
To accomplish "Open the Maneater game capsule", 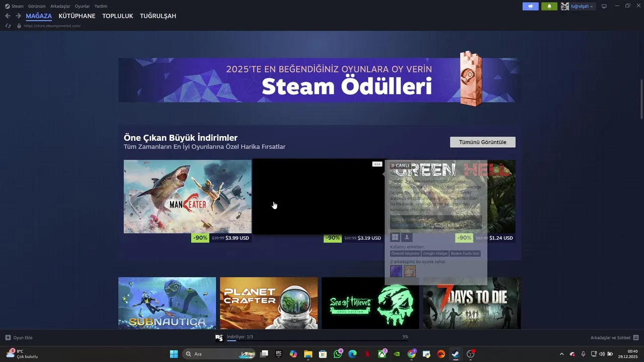I will coord(188,197).
